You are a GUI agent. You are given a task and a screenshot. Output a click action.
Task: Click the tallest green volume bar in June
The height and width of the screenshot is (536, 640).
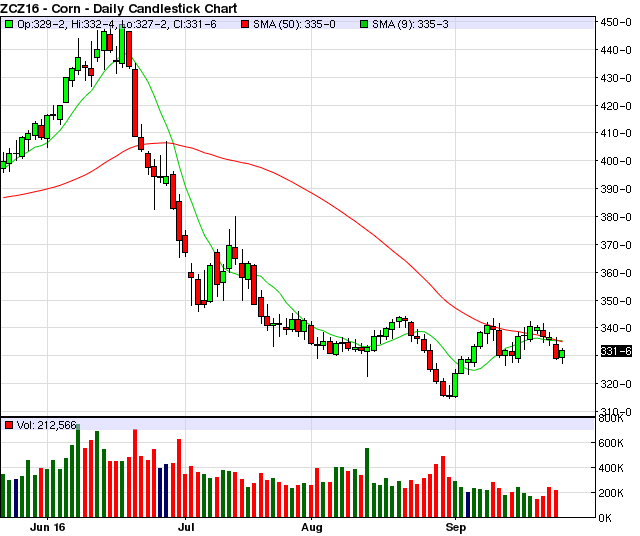click(78, 471)
